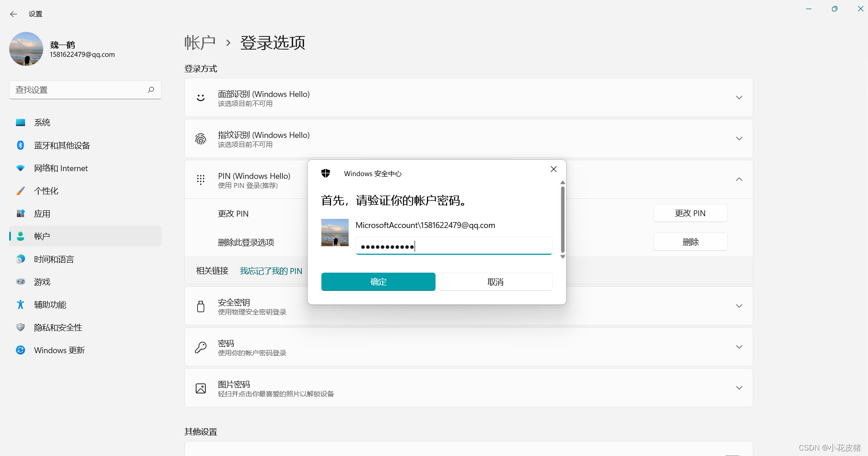Click the Windows Security shield icon in dialog

coord(325,173)
